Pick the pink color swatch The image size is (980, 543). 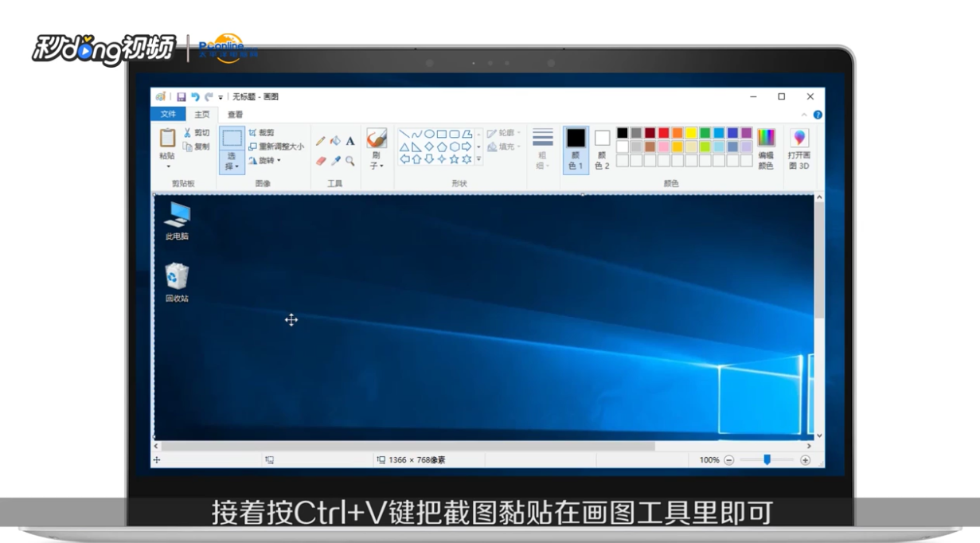coord(664,146)
